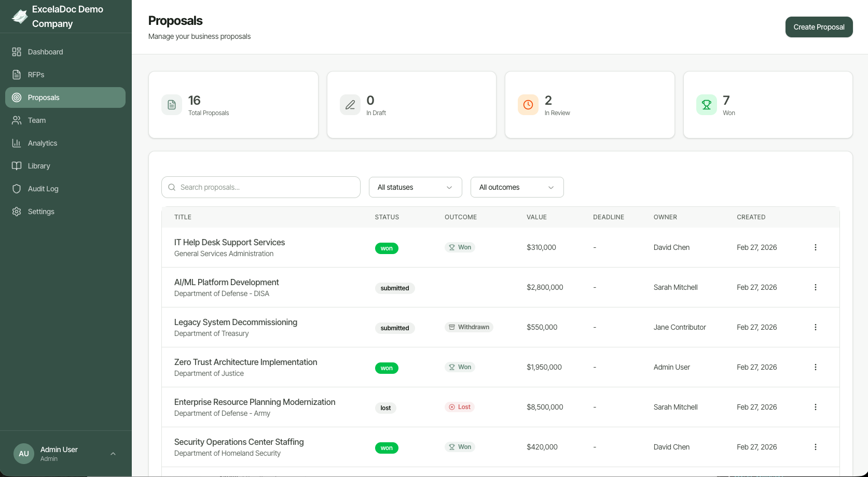Click Department of Homeland Security text
The image size is (868, 477).
(x=227, y=453)
